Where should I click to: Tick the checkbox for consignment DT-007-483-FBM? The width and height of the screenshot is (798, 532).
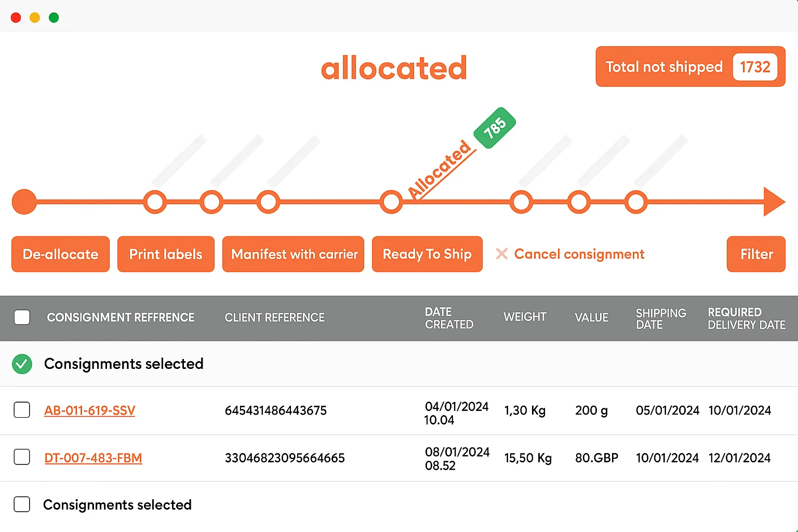pyautogui.click(x=22, y=458)
